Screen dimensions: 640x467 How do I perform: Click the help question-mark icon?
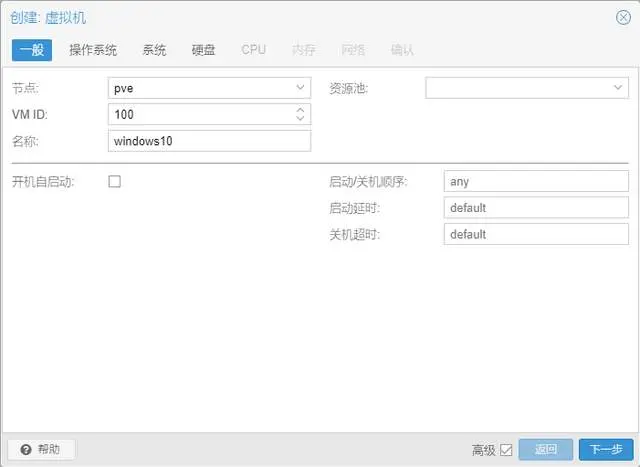26,449
